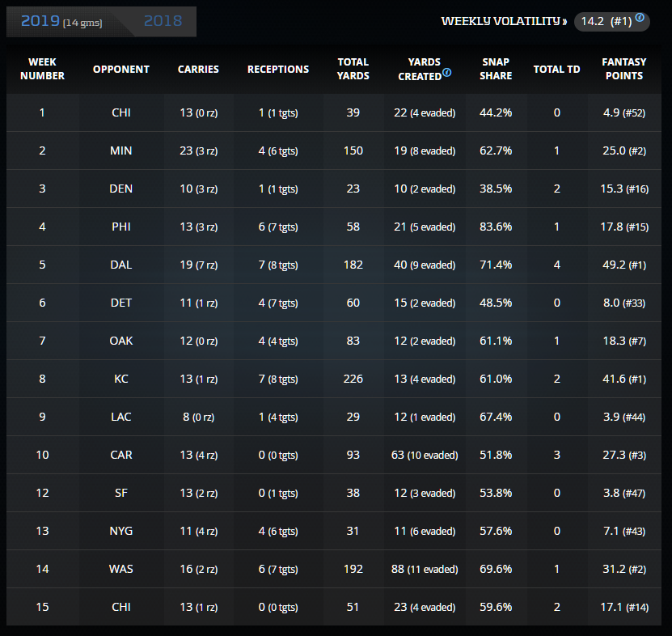
Task: Select the Carries column header
Action: click(198, 69)
